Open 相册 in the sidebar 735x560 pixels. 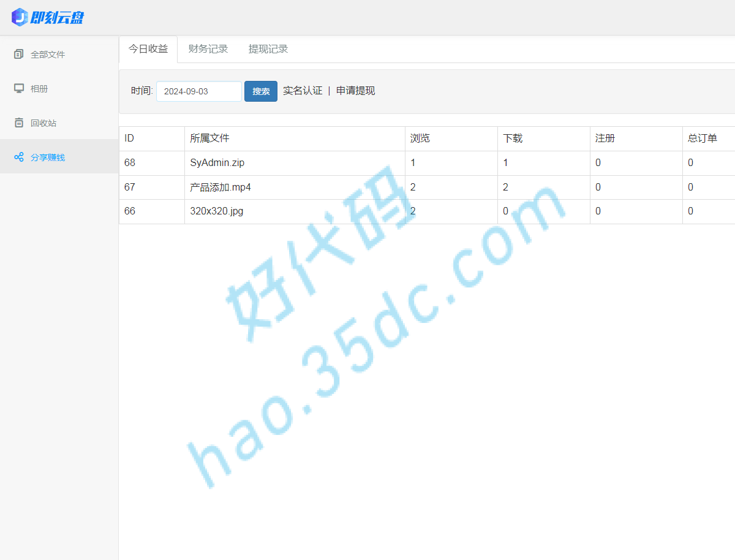[59, 89]
